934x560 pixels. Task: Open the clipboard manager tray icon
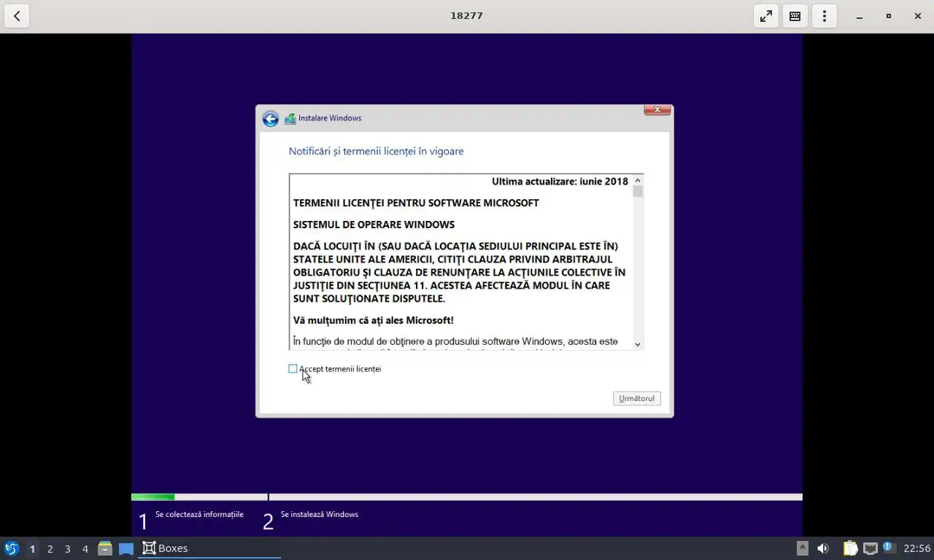850,548
